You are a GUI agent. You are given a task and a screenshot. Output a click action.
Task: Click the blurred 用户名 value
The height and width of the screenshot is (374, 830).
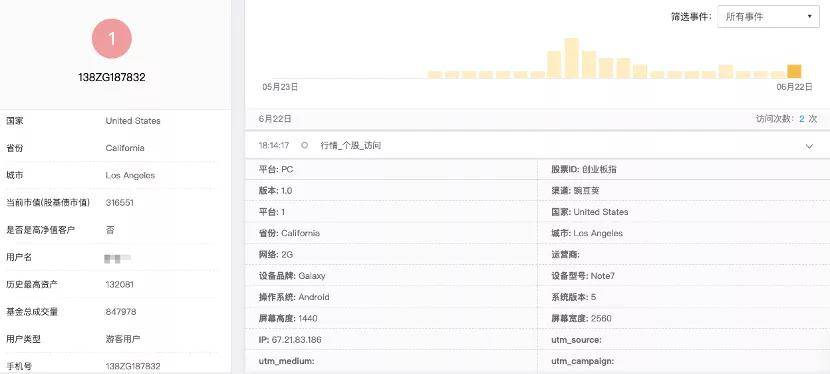(x=118, y=258)
